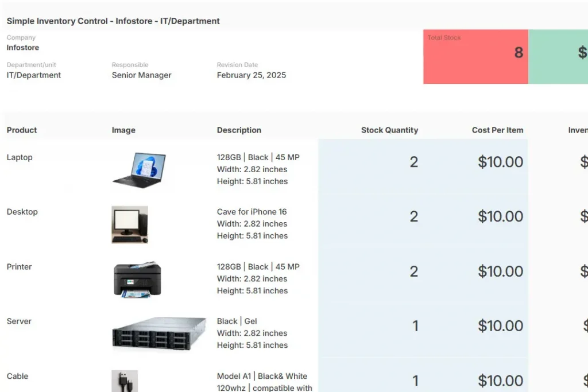This screenshot has height=392, width=588.
Task: Edit the Company field value Infostore
Action: (x=23, y=48)
